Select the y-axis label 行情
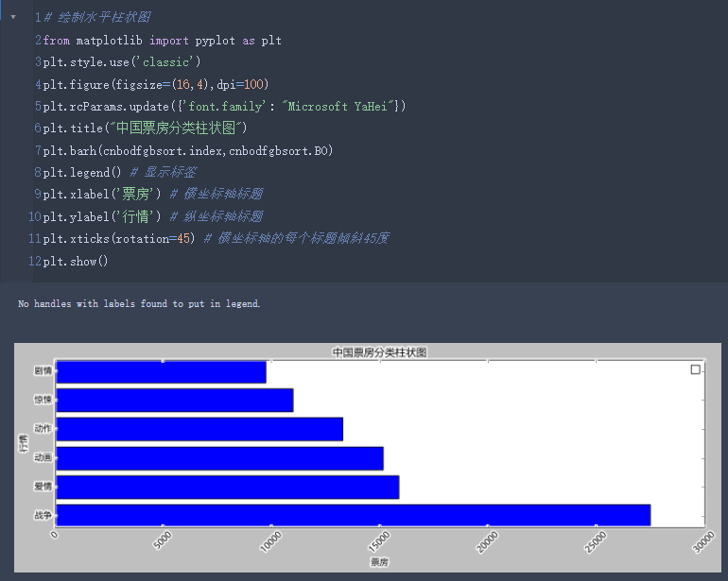This screenshot has height=581, width=728. pyautogui.click(x=23, y=442)
